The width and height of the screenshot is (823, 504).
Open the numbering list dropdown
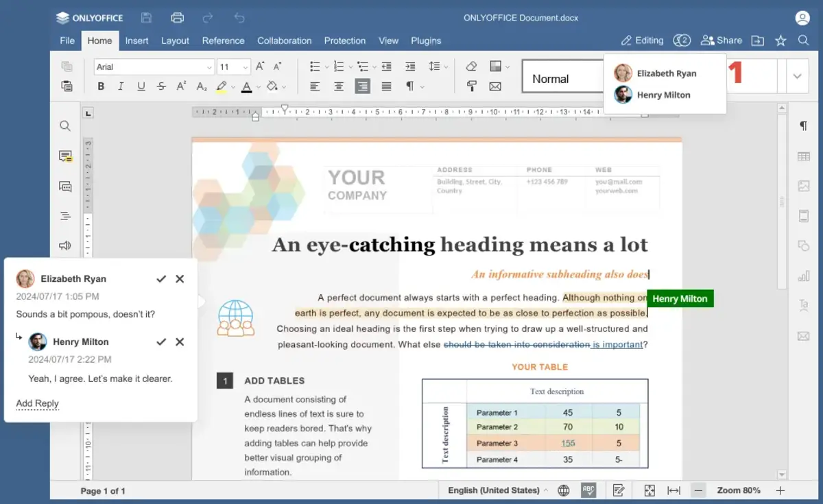click(350, 67)
